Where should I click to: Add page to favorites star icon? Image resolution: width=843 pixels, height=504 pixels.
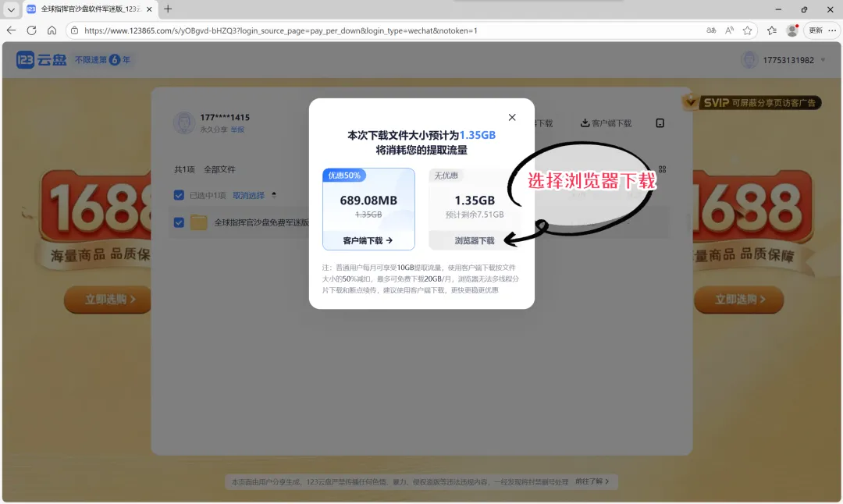click(x=747, y=30)
